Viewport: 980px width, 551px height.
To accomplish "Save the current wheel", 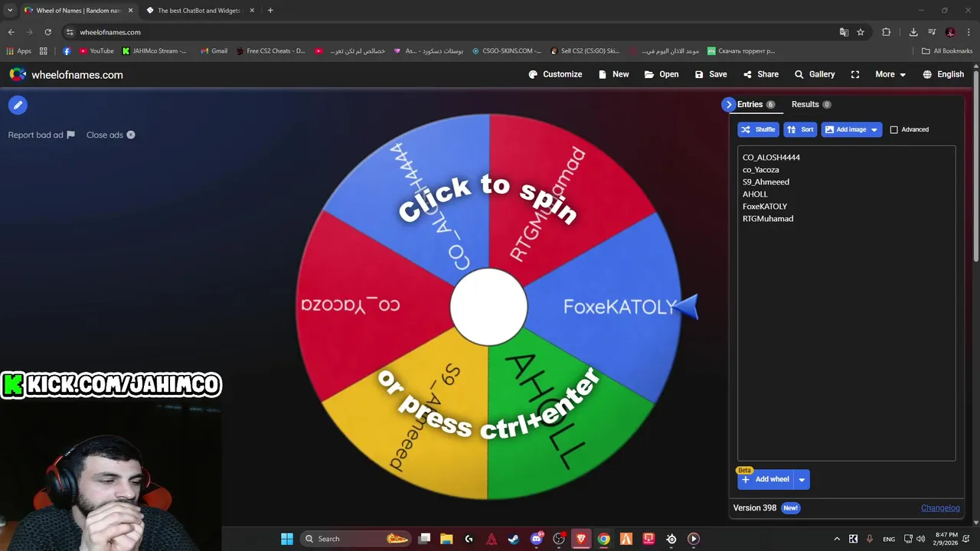I will click(710, 74).
